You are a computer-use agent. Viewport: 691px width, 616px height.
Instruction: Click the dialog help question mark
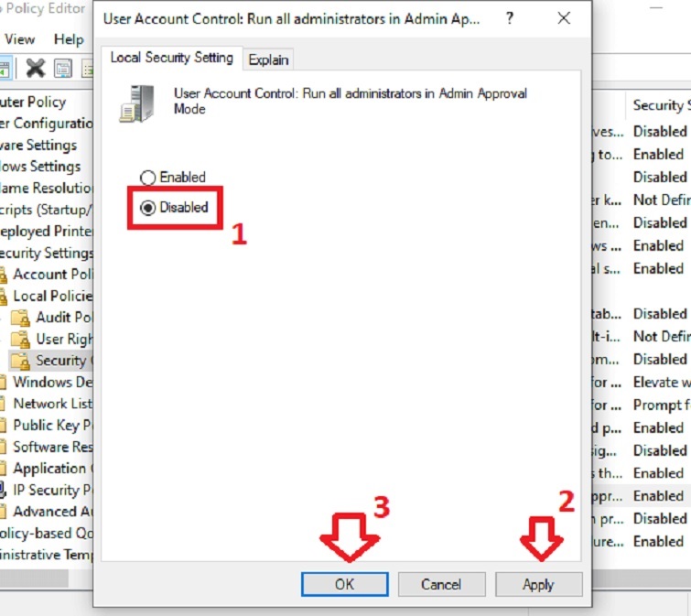point(510,18)
